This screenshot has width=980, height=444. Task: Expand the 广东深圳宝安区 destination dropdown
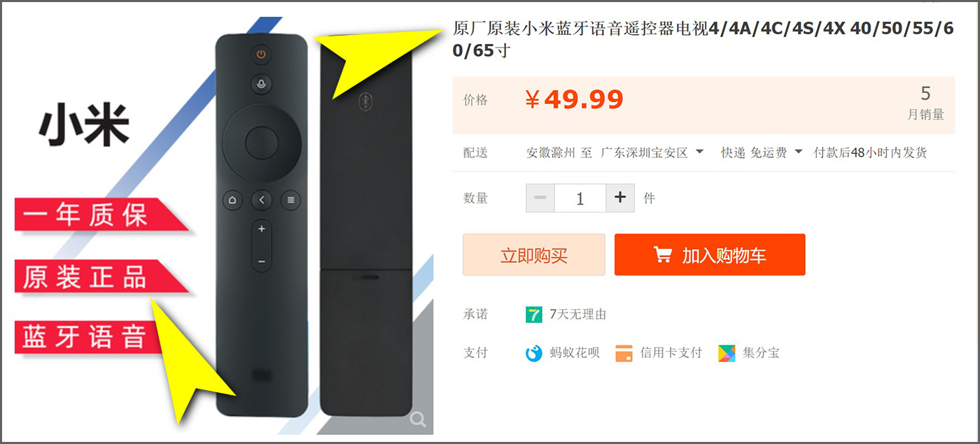[652, 152]
